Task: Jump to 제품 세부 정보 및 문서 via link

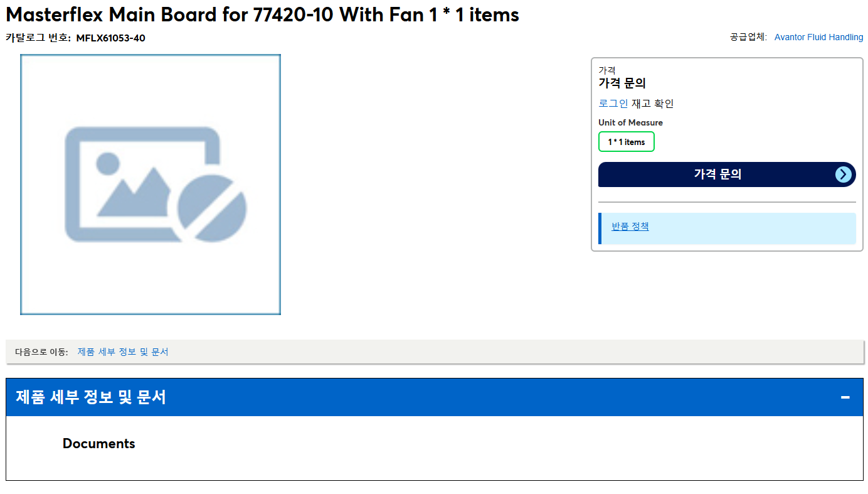Action: pyautogui.click(x=123, y=352)
